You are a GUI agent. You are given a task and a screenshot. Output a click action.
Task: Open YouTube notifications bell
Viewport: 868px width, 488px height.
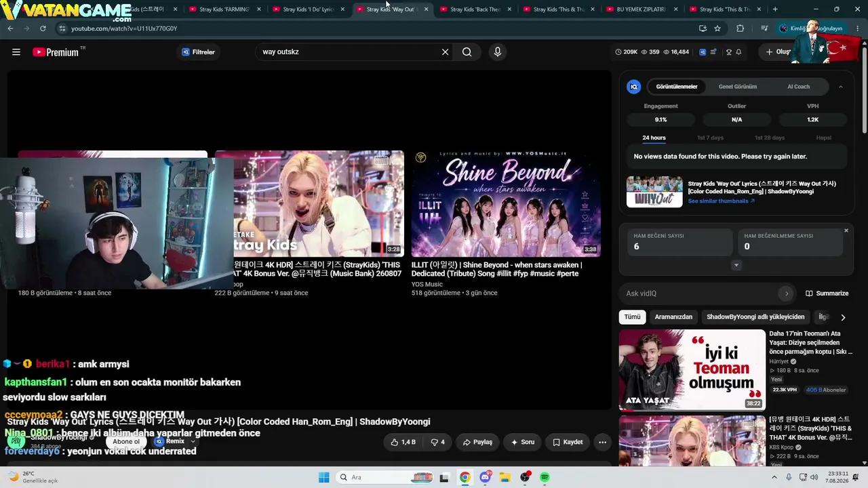[x=738, y=52]
